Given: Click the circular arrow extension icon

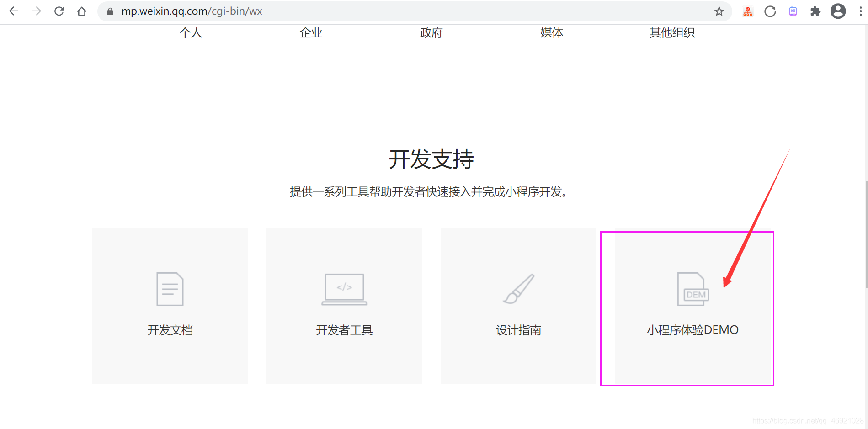Looking at the screenshot, I should (770, 11).
